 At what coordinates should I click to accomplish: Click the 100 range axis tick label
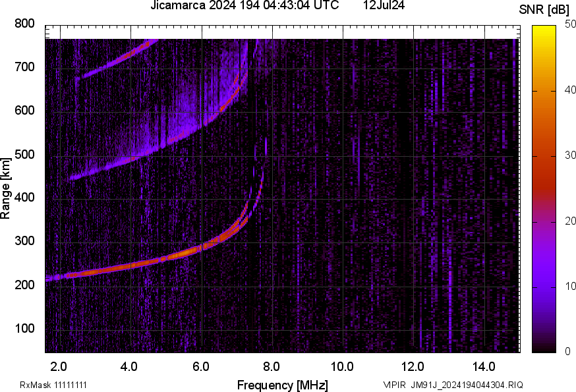click(x=24, y=328)
